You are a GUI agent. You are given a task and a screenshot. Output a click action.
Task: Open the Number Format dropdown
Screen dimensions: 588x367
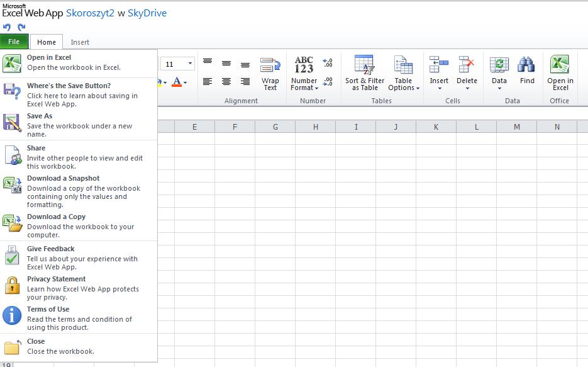(304, 74)
